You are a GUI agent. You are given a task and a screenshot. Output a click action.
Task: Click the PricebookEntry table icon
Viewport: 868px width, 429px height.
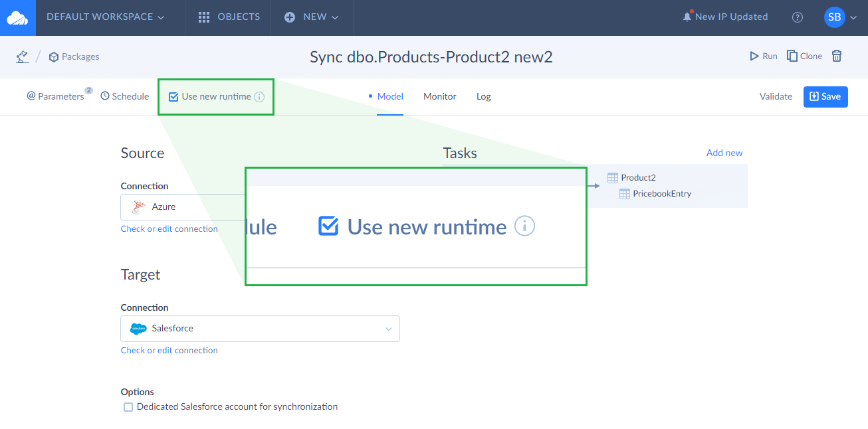coord(625,194)
